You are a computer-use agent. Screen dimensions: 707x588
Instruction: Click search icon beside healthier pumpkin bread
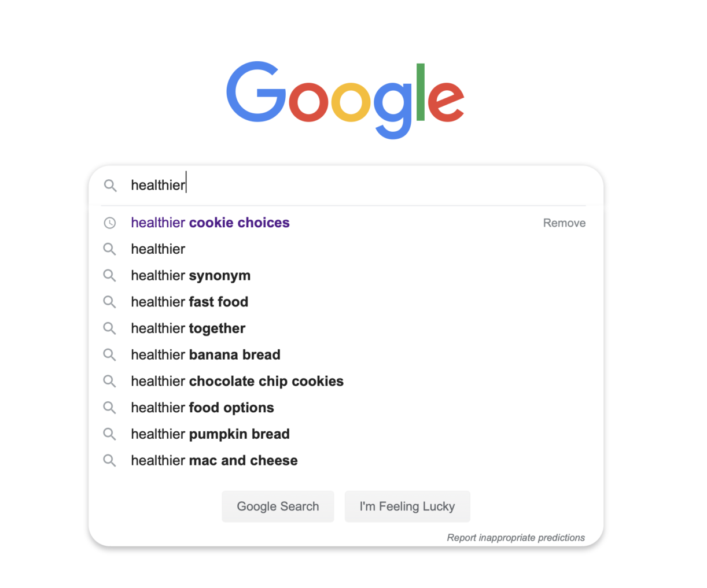[x=109, y=434]
